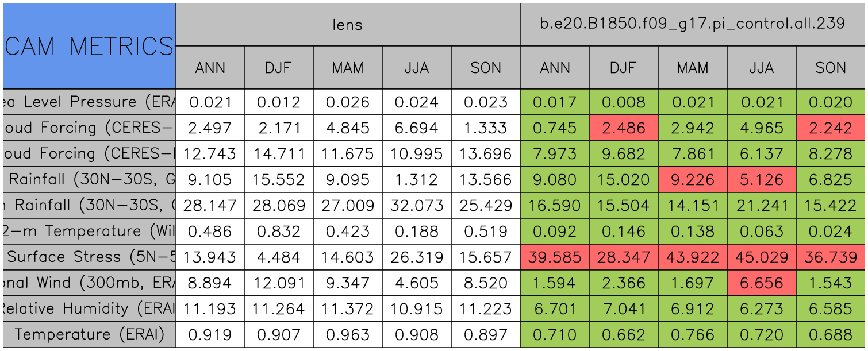Select the green cell with value 21.241
The width and height of the screenshot is (868, 351).
pos(762,205)
